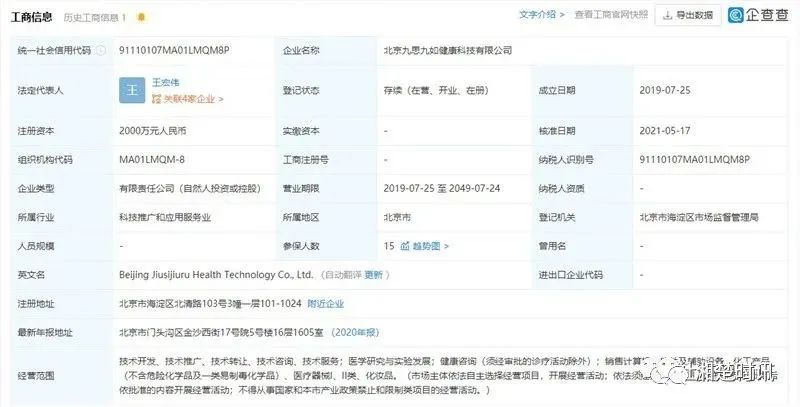Open the 趋势图 link

coord(430,246)
